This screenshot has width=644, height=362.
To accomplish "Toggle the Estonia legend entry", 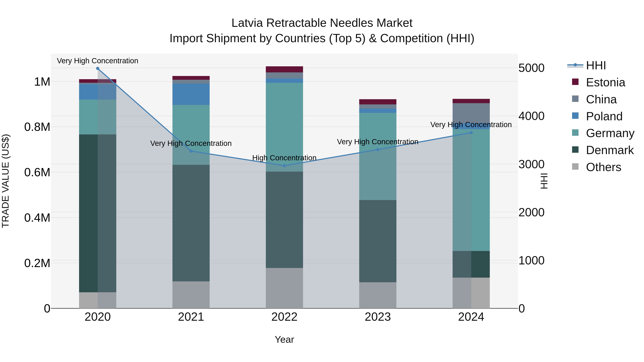I will 599,82.
